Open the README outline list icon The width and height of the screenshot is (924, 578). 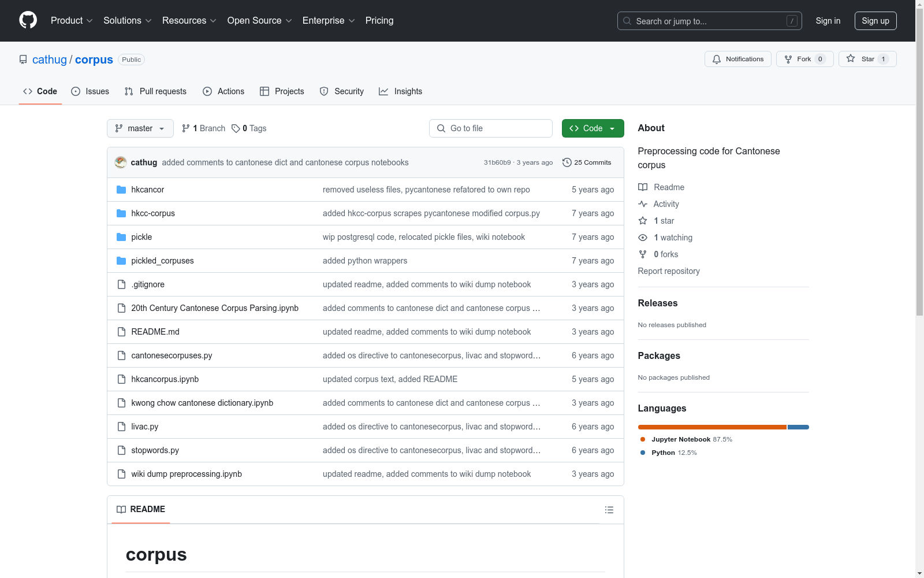pyautogui.click(x=609, y=510)
